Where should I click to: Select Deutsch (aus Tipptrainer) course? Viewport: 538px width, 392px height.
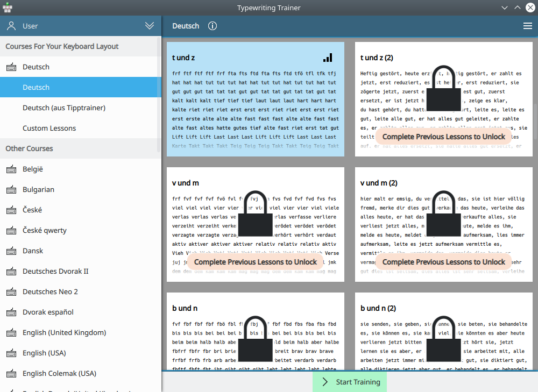tap(63, 108)
